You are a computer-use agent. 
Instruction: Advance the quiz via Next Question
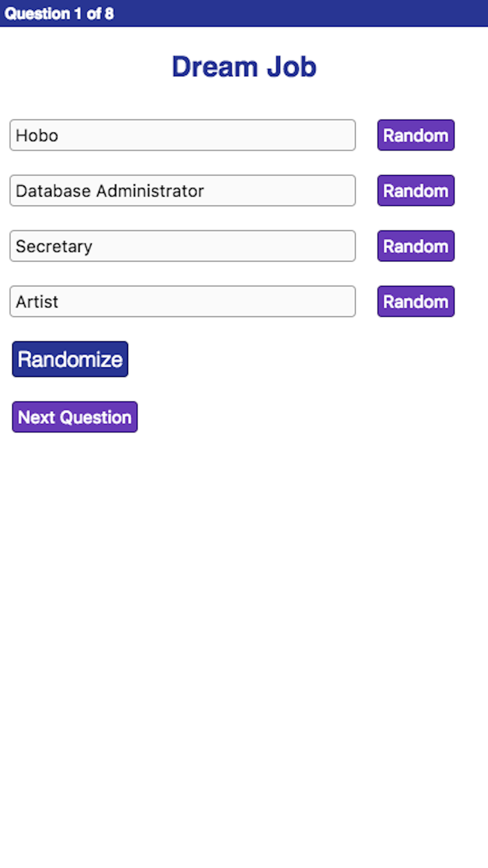click(x=75, y=417)
